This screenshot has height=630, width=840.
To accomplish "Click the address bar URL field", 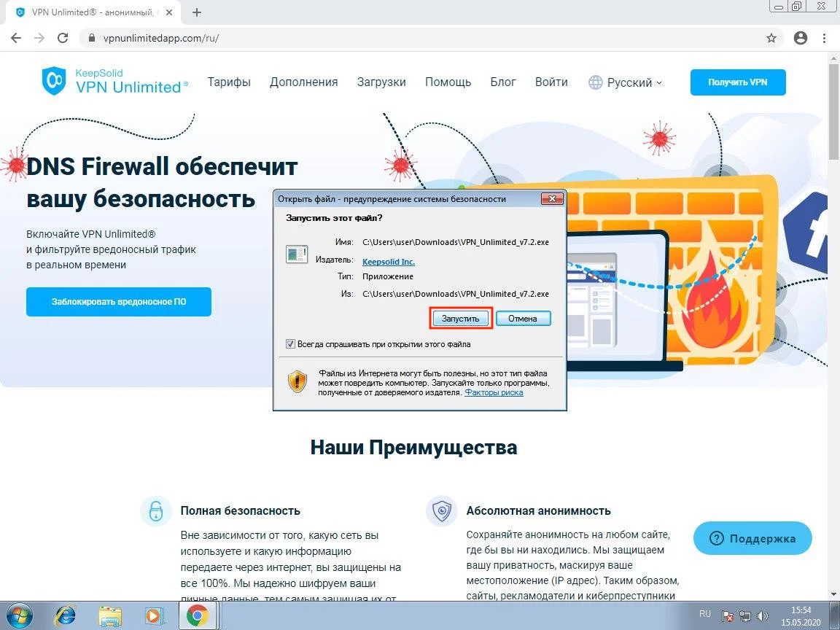I will 423,38.
